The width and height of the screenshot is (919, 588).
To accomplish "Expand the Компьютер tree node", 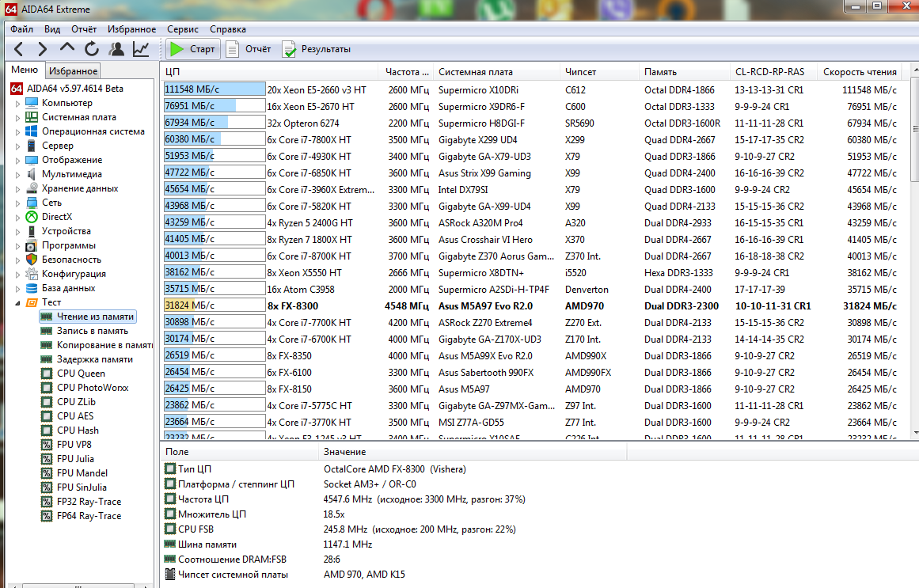I will point(17,103).
